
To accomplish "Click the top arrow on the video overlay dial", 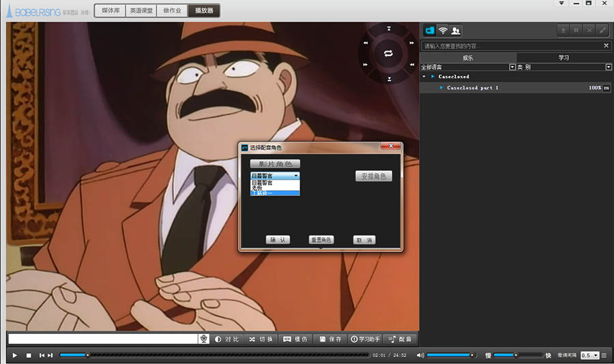I will click(389, 29).
